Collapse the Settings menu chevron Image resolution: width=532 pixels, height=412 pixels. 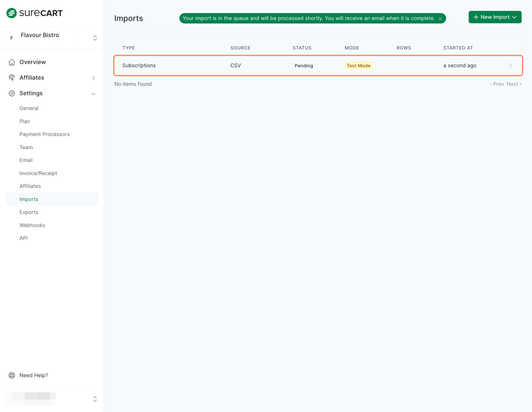click(94, 94)
